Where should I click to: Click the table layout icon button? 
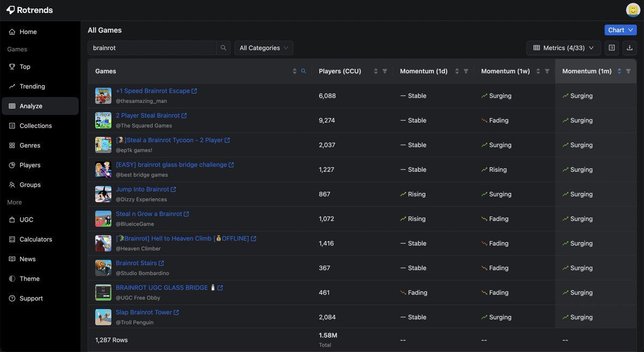coord(612,48)
